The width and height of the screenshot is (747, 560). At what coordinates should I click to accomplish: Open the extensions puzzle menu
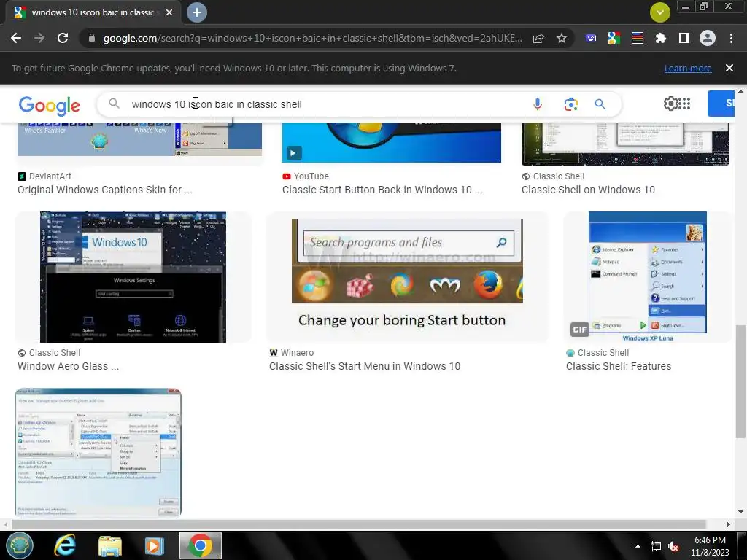coord(661,38)
